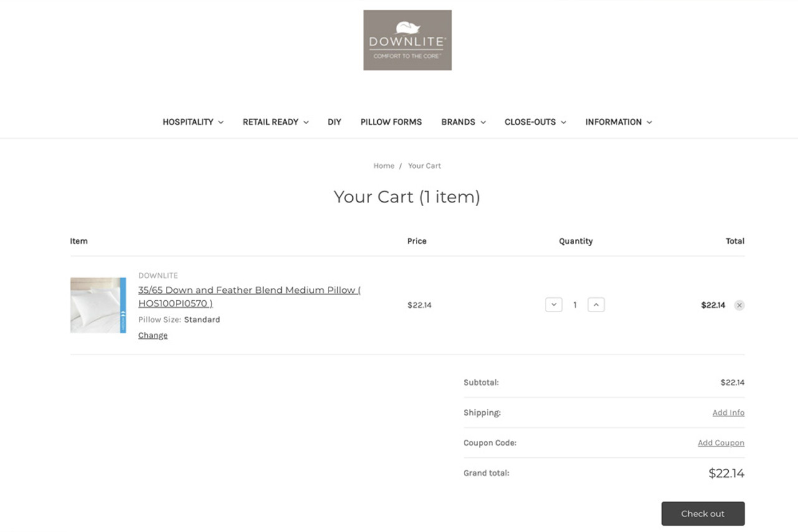The width and height of the screenshot is (798, 532).
Task: Click the increase quantity arrow
Action: [596, 305]
